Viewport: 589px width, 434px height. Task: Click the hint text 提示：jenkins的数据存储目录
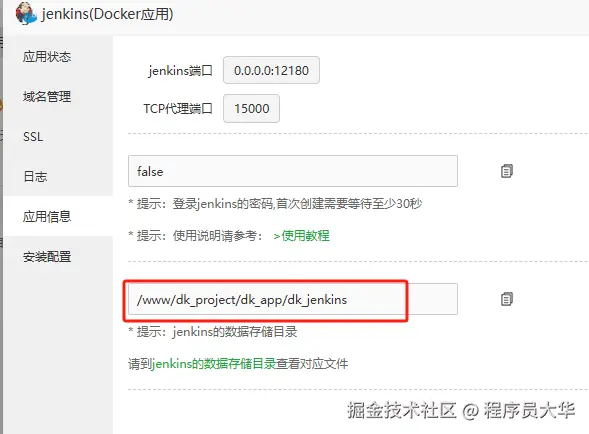point(213,332)
